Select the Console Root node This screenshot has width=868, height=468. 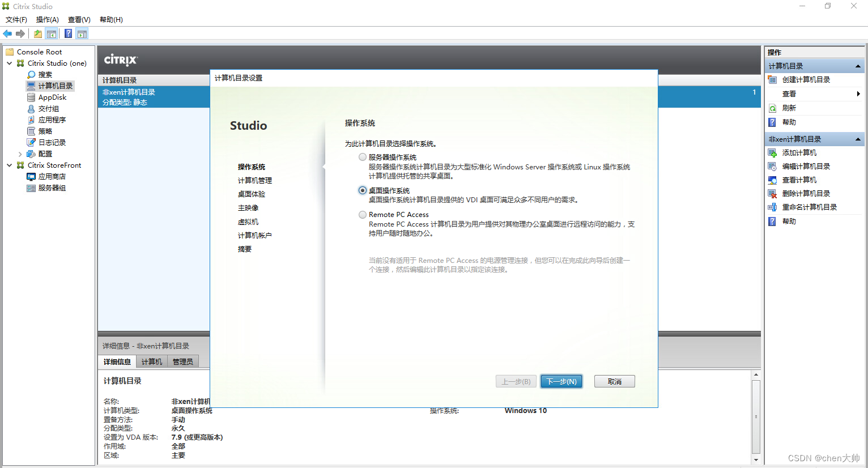[39, 52]
